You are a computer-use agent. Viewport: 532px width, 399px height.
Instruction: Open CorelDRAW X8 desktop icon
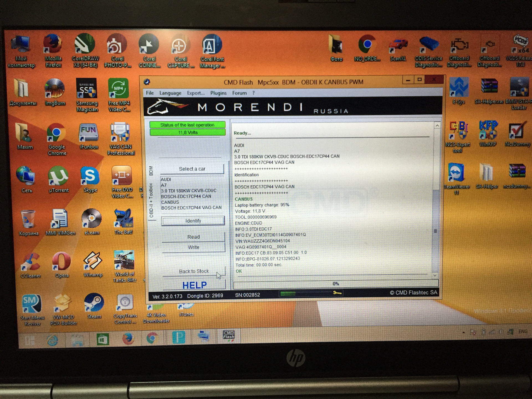[85, 51]
